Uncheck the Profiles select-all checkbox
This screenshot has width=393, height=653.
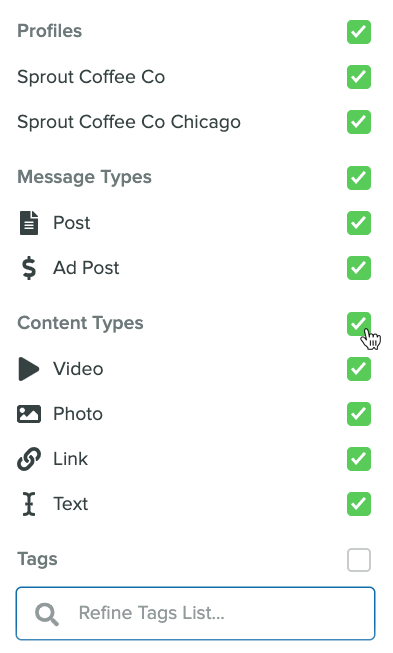coord(359,32)
